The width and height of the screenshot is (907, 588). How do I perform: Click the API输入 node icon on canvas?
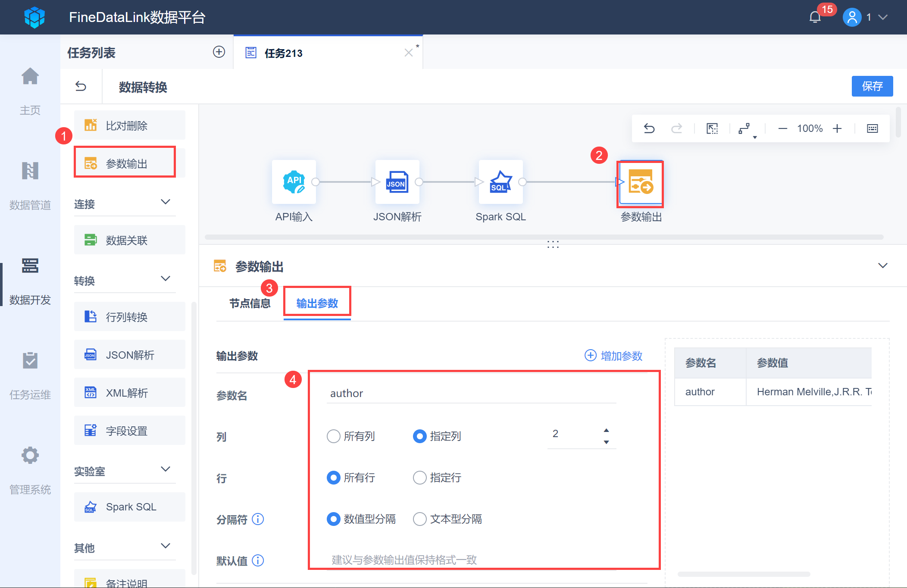pyautogui.click(x=294, y=182)
